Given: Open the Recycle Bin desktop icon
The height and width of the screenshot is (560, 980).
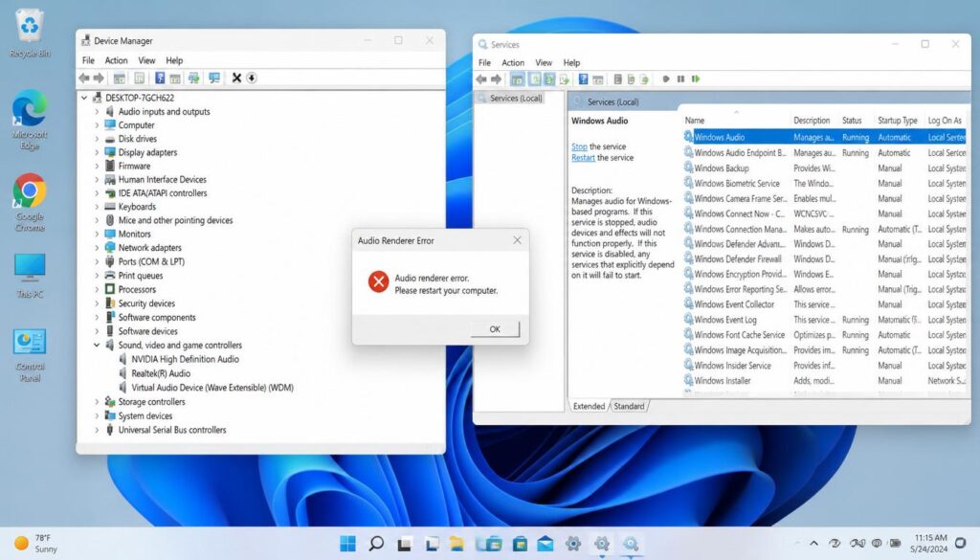Looking at the screenshot, I should pyautogui.click(x=30, y=34).
